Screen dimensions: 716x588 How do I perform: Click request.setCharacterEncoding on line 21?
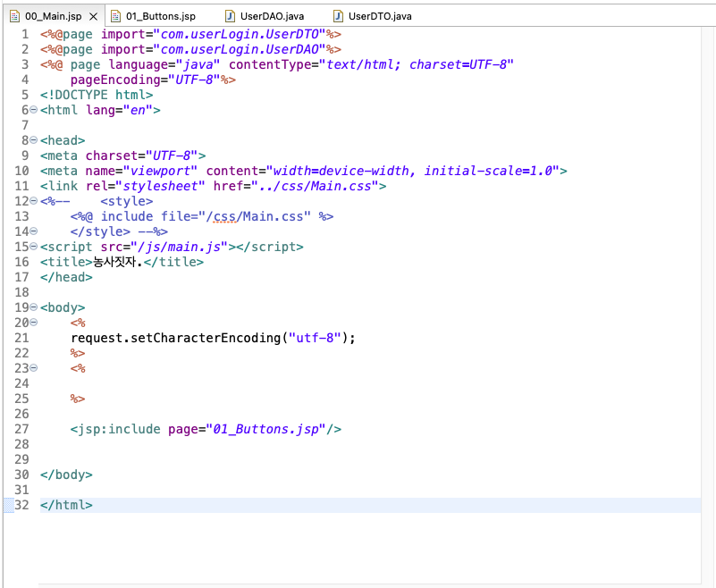tap(176, 338)
